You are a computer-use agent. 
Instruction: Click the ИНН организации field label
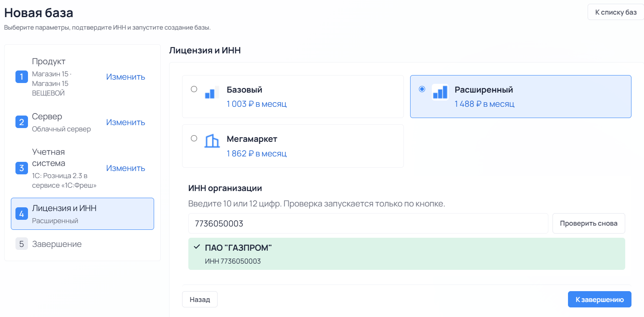point(225,188)
